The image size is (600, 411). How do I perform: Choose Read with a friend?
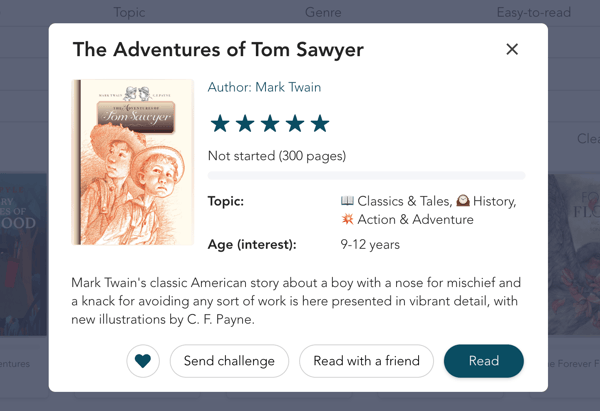tap(366, 361)
